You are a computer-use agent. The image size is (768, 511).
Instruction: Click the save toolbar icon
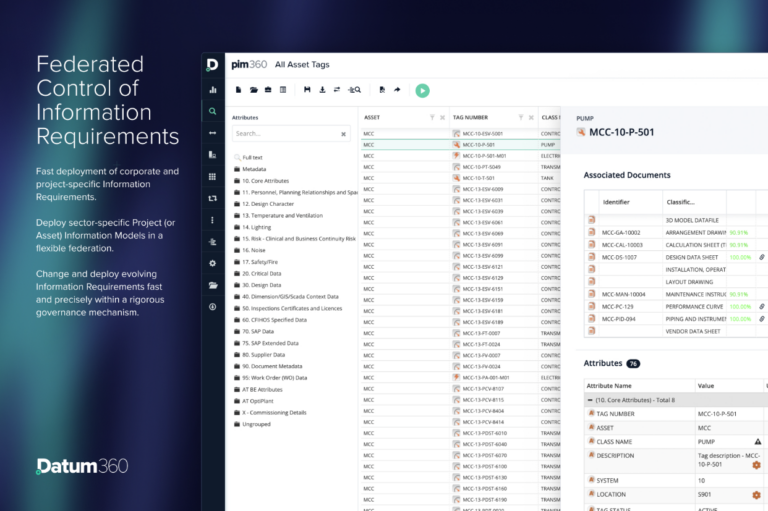307,90
